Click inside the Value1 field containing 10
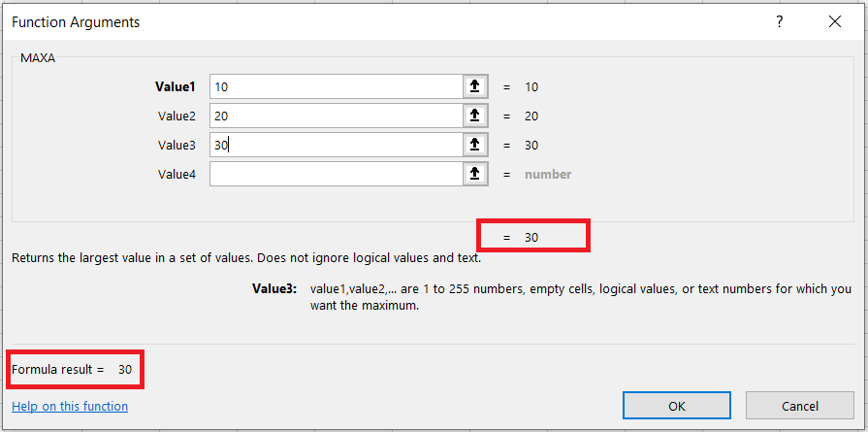Image resolution: width=868 pixels, height=432 pixels. (x=335, y=86)
